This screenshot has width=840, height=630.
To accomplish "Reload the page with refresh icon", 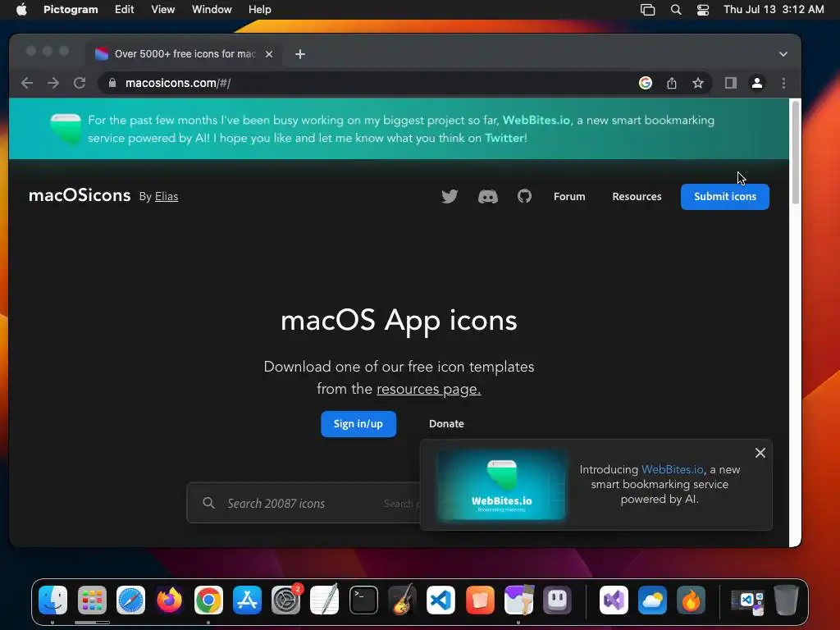I will point(80,83).
